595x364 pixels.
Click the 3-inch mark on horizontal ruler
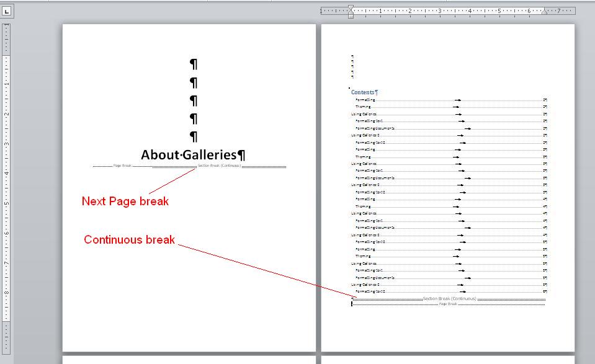(440, 11)
